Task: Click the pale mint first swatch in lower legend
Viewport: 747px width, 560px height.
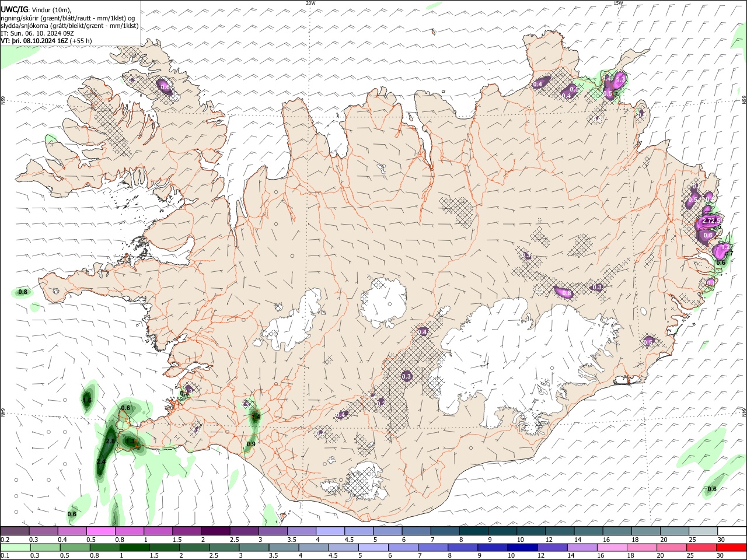Action: click(x=15, y=547)
